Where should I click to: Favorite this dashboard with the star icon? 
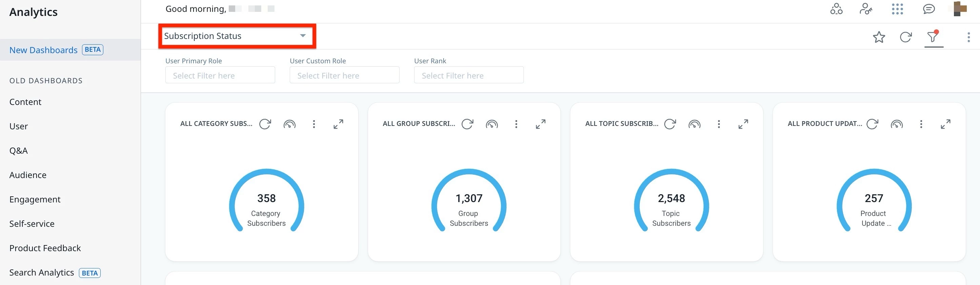879,37
